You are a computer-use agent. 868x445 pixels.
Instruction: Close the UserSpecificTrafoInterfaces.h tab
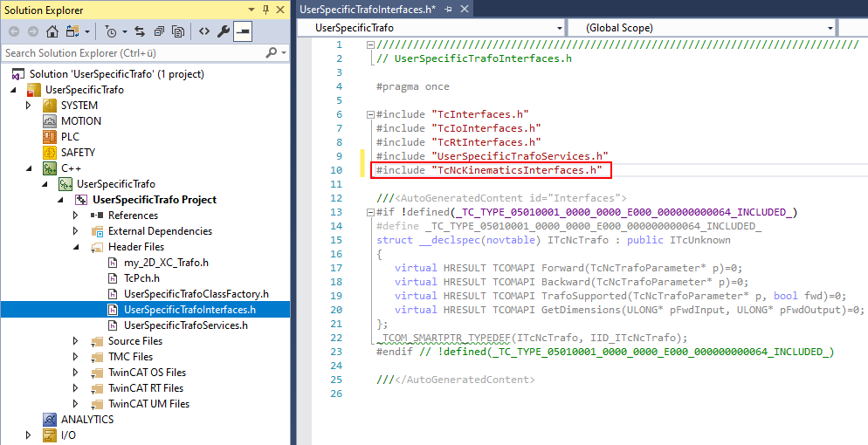(464, 10)
